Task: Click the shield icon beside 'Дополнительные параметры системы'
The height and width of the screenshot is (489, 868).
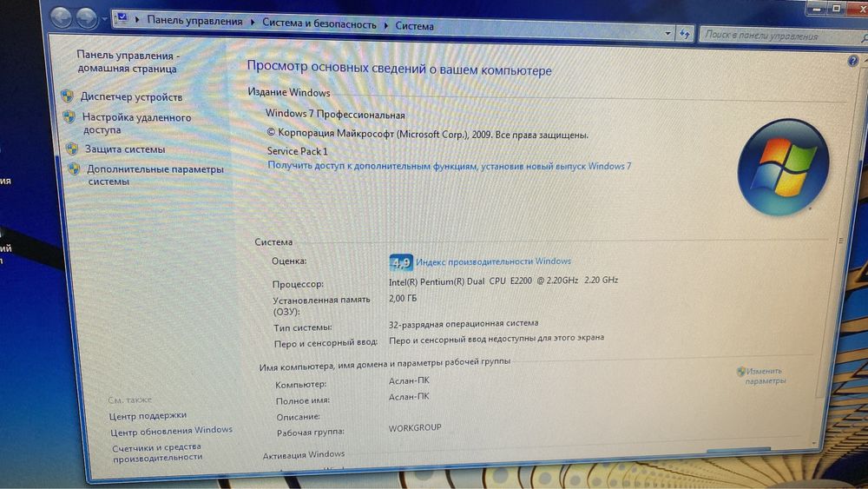Action: (74, 169)
